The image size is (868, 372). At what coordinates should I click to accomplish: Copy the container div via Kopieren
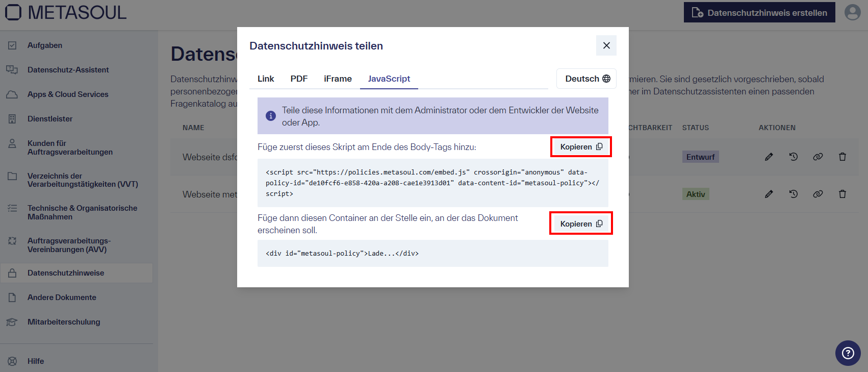[x=581, y=224]
